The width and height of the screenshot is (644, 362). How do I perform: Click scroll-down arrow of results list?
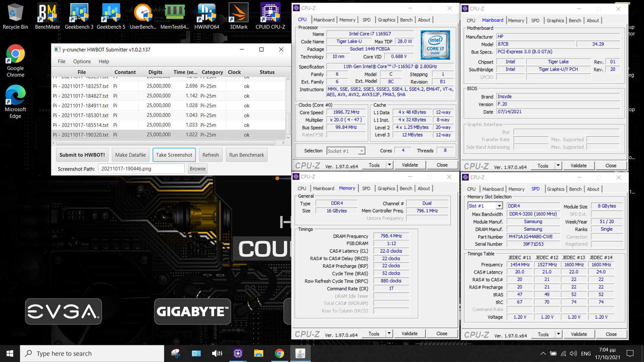point(288,137)
